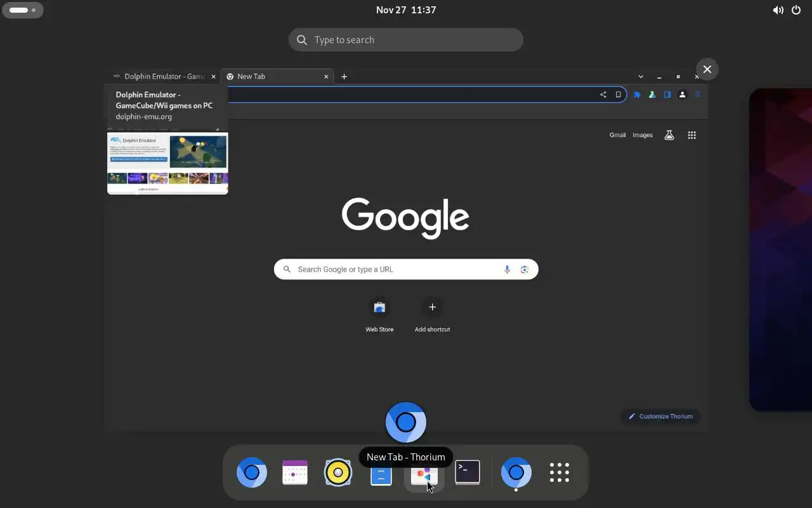Click the Google logo
The height and width of the screenshot is (508, 812).
[x=405, y=218]
